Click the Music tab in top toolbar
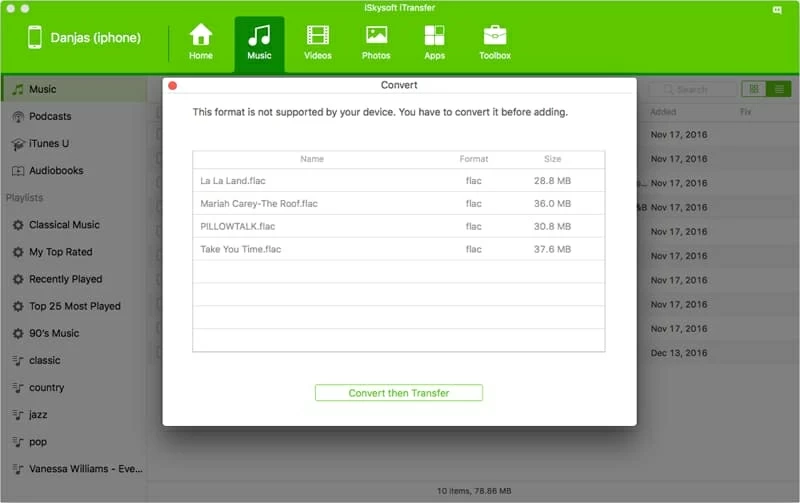Screen dimensions: 800x503 click(x=259, y=43)
